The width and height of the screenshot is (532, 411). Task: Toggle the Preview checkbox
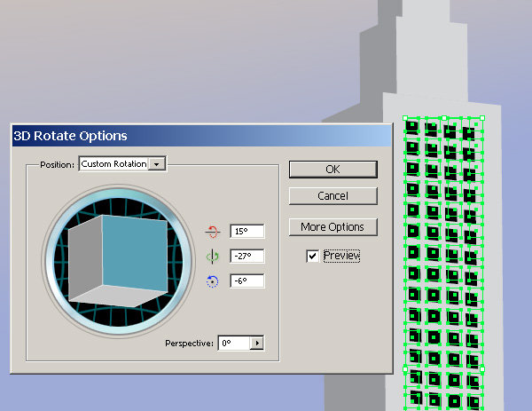(312, 256)
